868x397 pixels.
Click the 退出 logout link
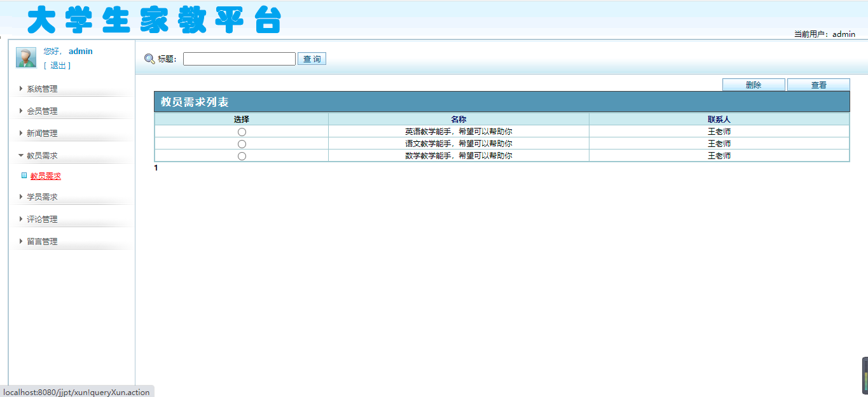click(58, 66)
